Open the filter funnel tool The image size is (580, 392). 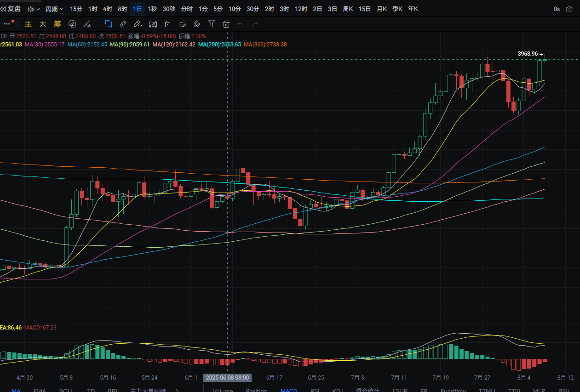[212, 24]
